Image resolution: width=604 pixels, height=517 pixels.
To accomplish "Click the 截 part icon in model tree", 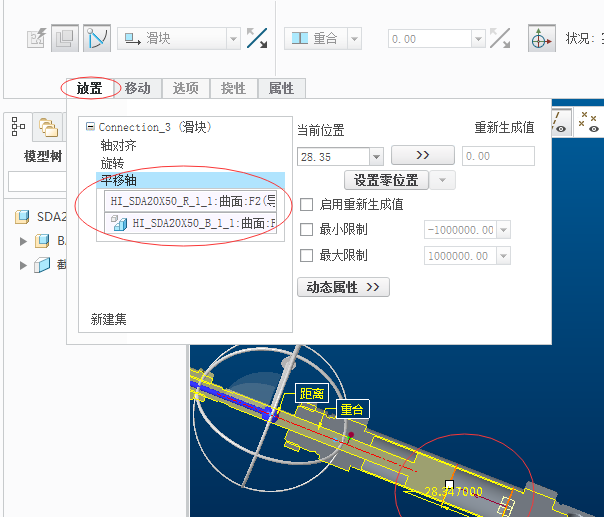I will point(42,265).
